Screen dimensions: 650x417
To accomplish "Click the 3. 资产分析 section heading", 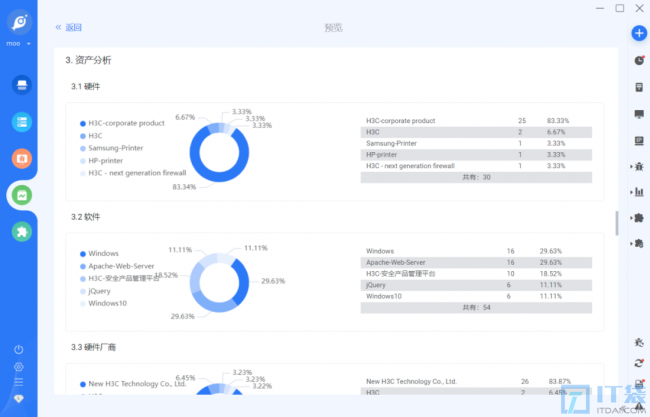I will pyautogui.click(x=88, y=61).
